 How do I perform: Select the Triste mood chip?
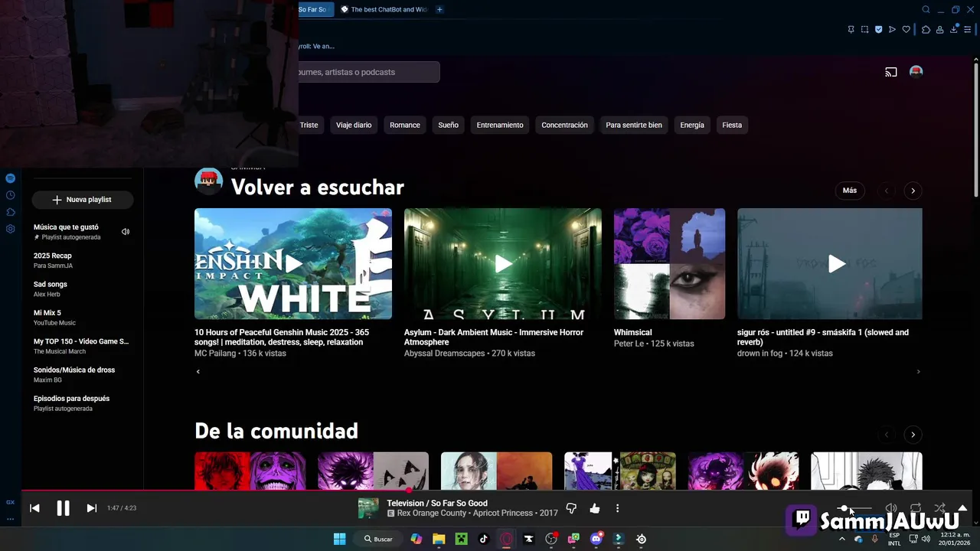(x=309, y=125)
